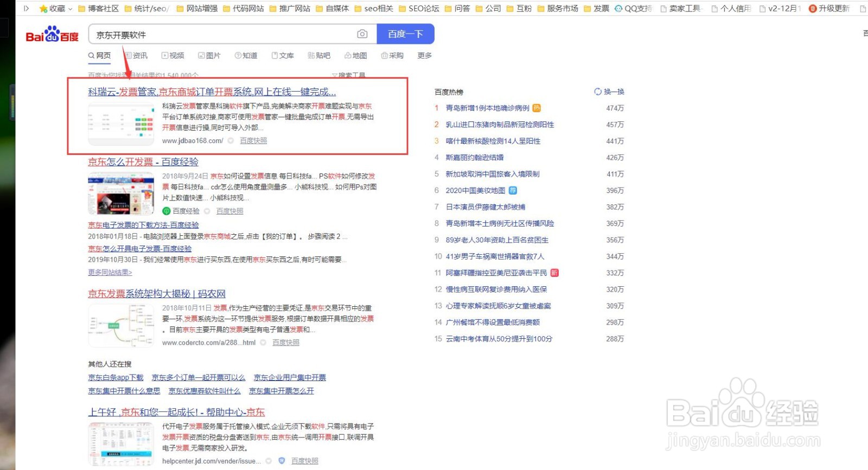Viewport: 868px width, 470px height.
Task: Open the 升级更新 bookmark
Action: (x=829, y=9)
